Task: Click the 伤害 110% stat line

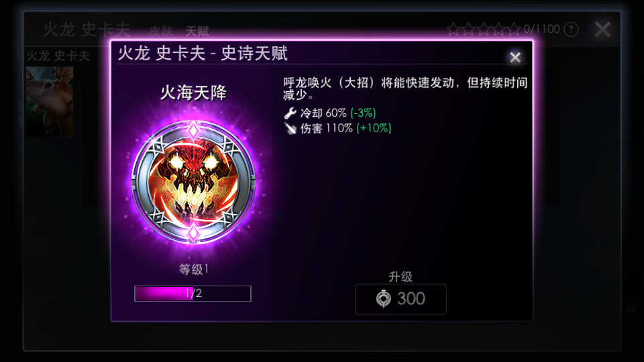Action: point(337,129)
